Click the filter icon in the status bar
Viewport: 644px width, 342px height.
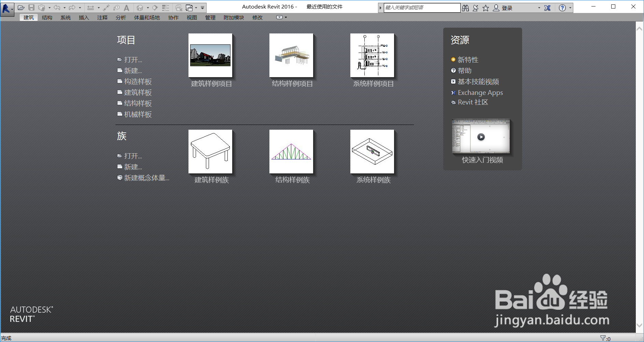[603, 338]
